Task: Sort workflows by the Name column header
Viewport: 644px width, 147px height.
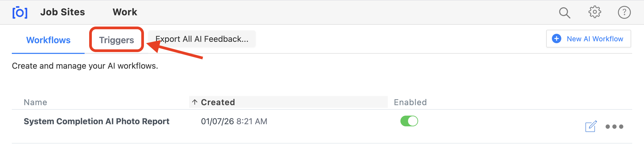Action: pyautogui.click(x=35, y=102)
